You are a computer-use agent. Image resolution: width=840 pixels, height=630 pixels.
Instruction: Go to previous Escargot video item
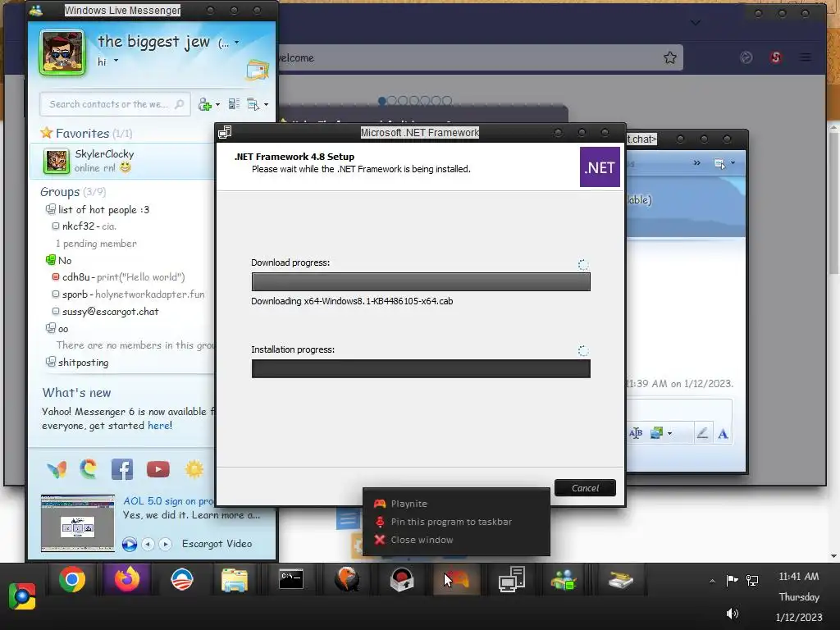click(x=148, y=544)
